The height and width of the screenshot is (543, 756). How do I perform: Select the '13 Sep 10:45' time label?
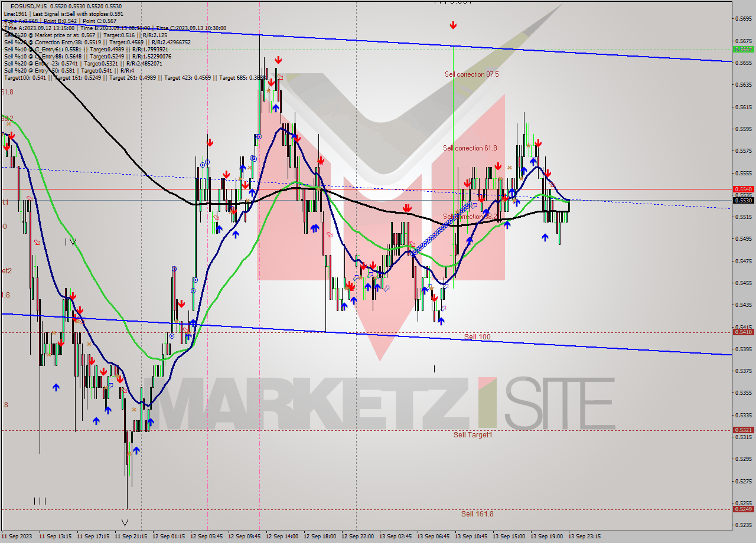(x=471, y=537)
